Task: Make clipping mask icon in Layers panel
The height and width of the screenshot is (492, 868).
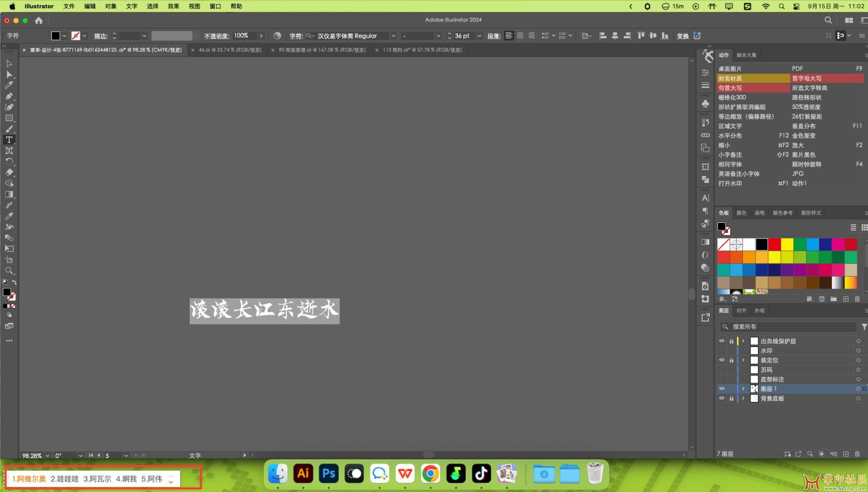Action: pos(822,454)
